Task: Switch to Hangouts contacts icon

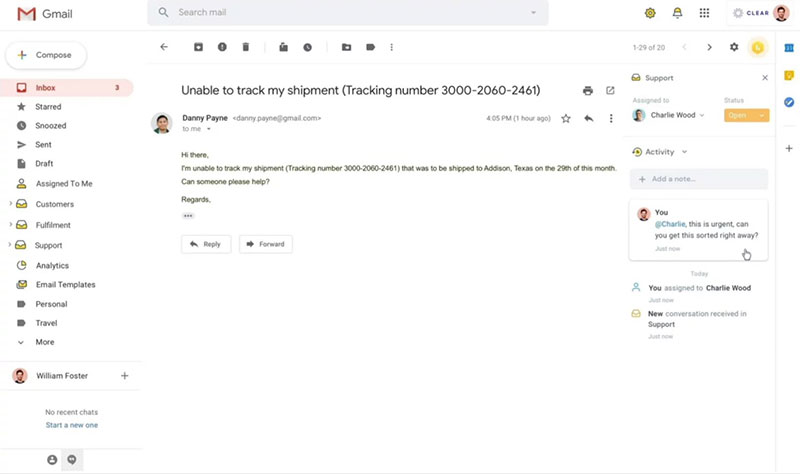Action: pyautogui.click(x=52, y=460)
